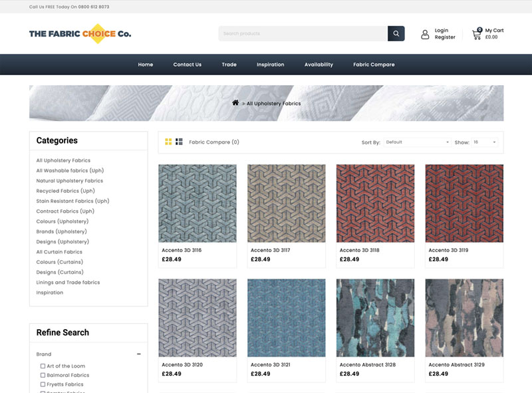Viewport: 532px width, 393px height.
Task: Switch to grid view layout
Action: (x=168, y=142)
